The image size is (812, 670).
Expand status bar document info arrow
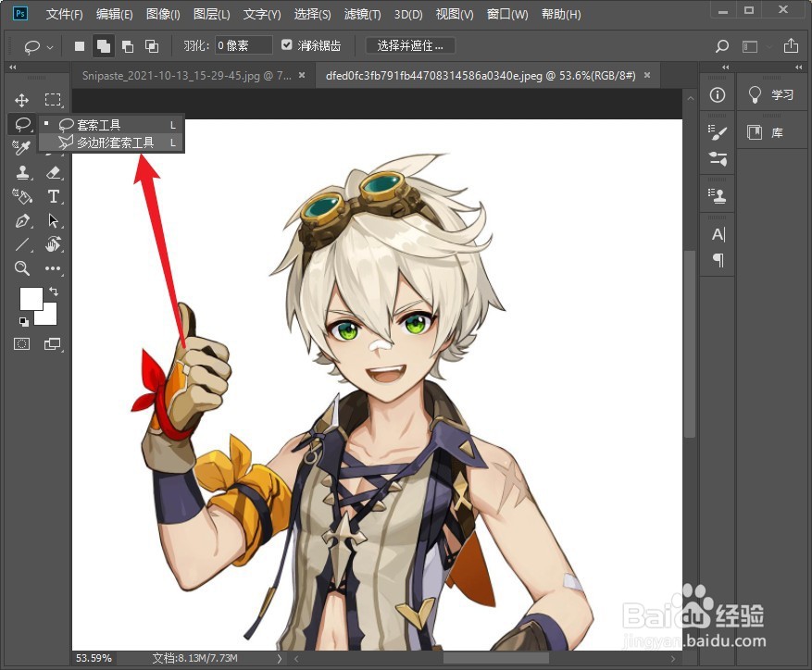[x=280, y=659]
